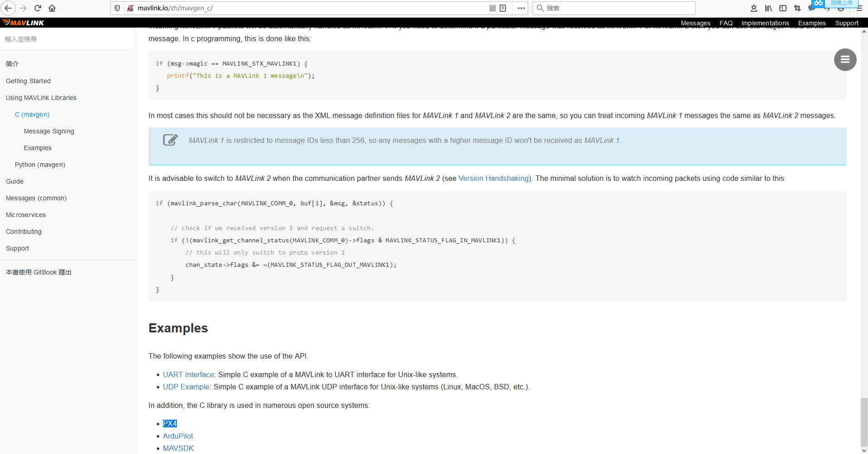Click the MAVLINK logo in the header
Screen dimensions: 868x454
24,23
